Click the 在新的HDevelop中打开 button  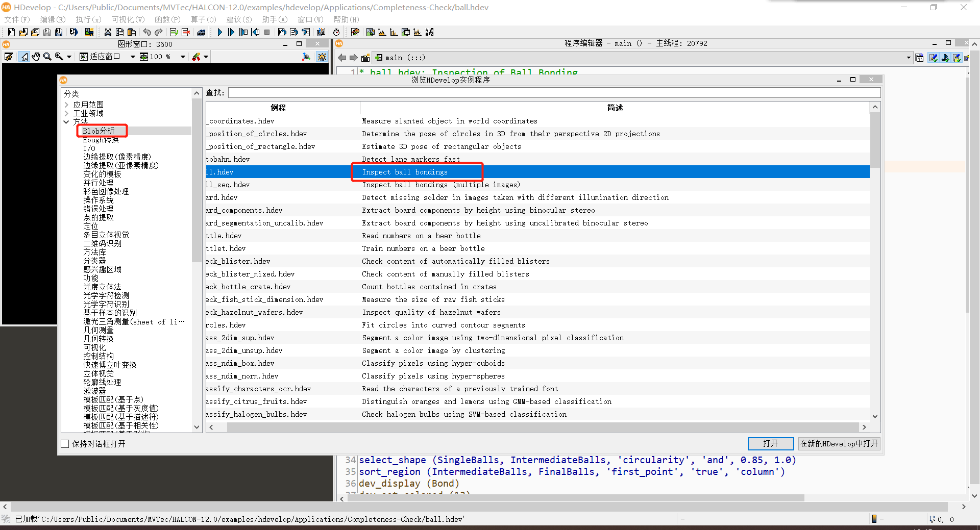click(839, 443)
